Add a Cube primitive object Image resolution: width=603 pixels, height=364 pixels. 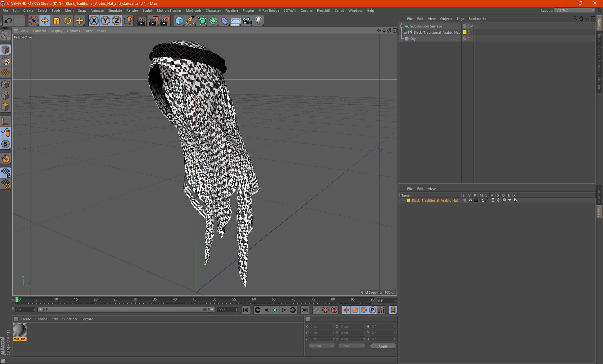click(x=179, y=21)
